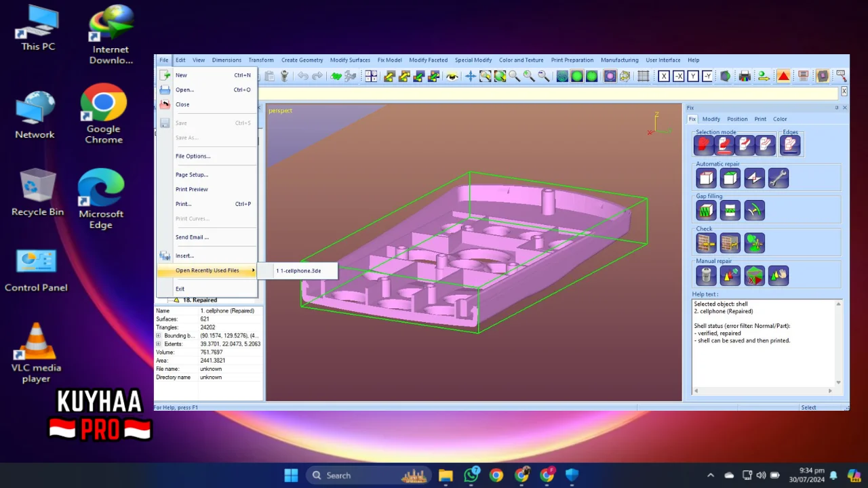Click the Volume value 761.7697
This screenshot has width=868, height=488.
pos(212,352)
